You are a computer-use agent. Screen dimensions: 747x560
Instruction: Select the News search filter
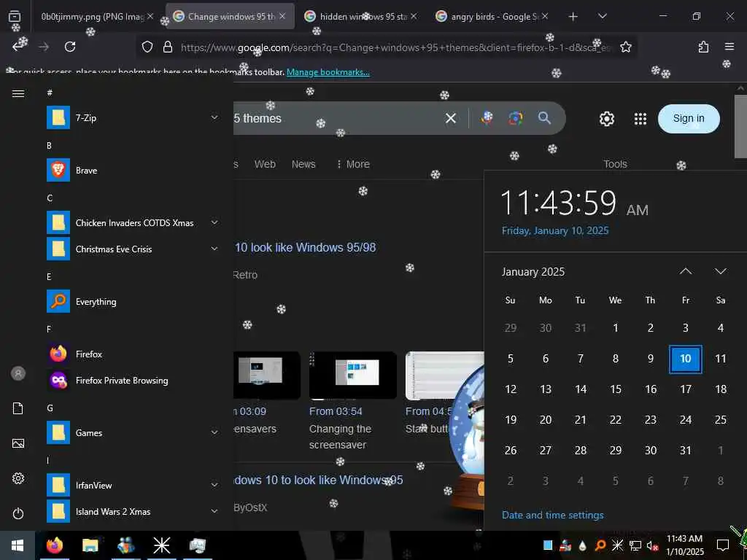pos(303,164)
